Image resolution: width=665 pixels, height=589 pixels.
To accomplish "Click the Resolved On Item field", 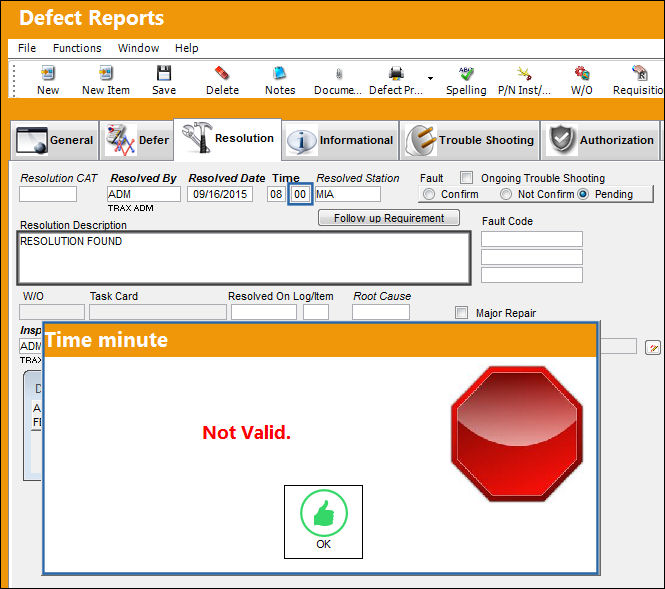I will point(316,312).
